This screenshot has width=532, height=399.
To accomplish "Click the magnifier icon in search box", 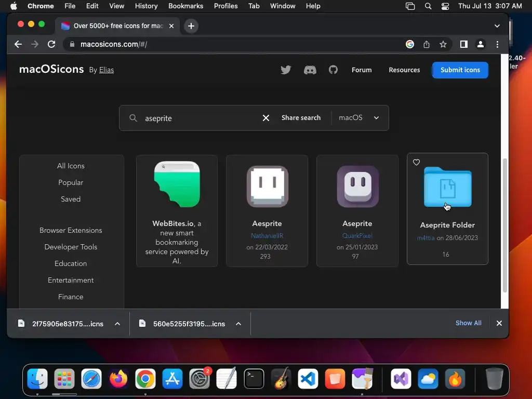I will [134, 118].
